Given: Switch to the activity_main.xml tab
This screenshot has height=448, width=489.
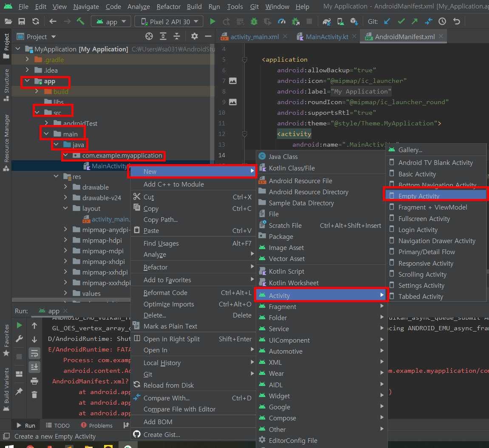Looking at the screenshot, I should click(254, 37).
